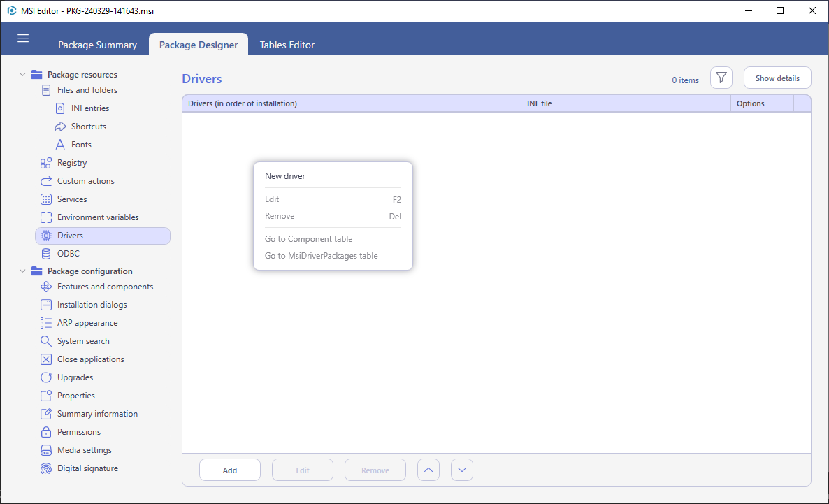The width and height of the screenshot is (829, 504).
Task: Click the Properties icon
Action: (46, 396)
